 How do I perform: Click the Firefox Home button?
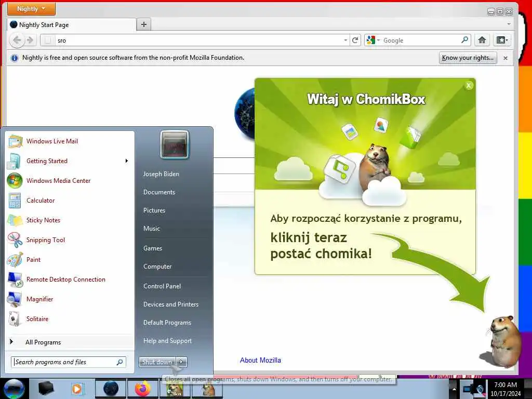pyautogui.click(x=482, y=41)
